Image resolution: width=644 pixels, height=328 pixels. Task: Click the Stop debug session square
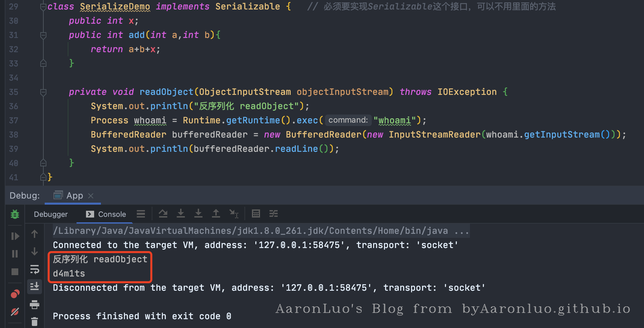click(15, 272)
